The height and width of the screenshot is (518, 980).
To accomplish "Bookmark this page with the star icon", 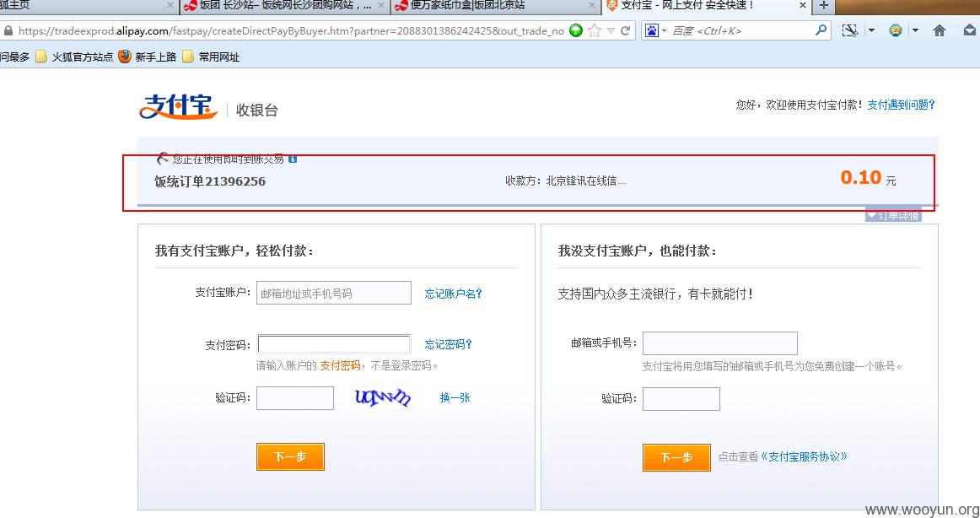I will (595, 30).
